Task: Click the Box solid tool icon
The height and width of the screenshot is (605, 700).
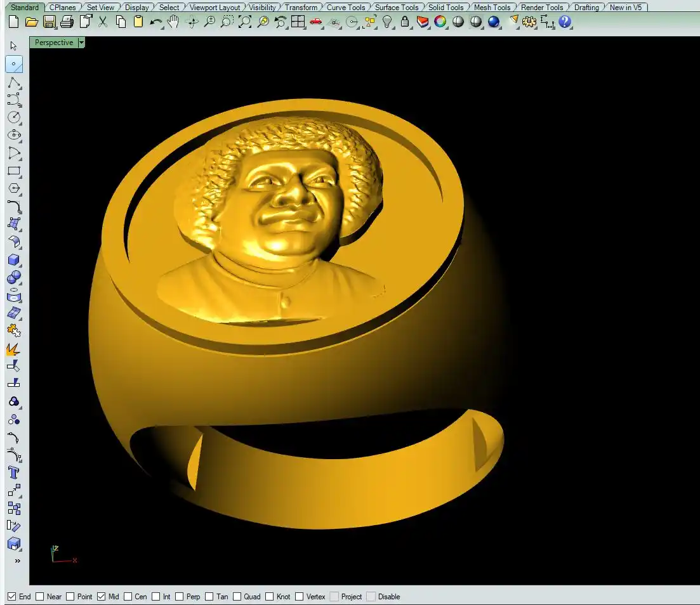Action: click(14, 259)
